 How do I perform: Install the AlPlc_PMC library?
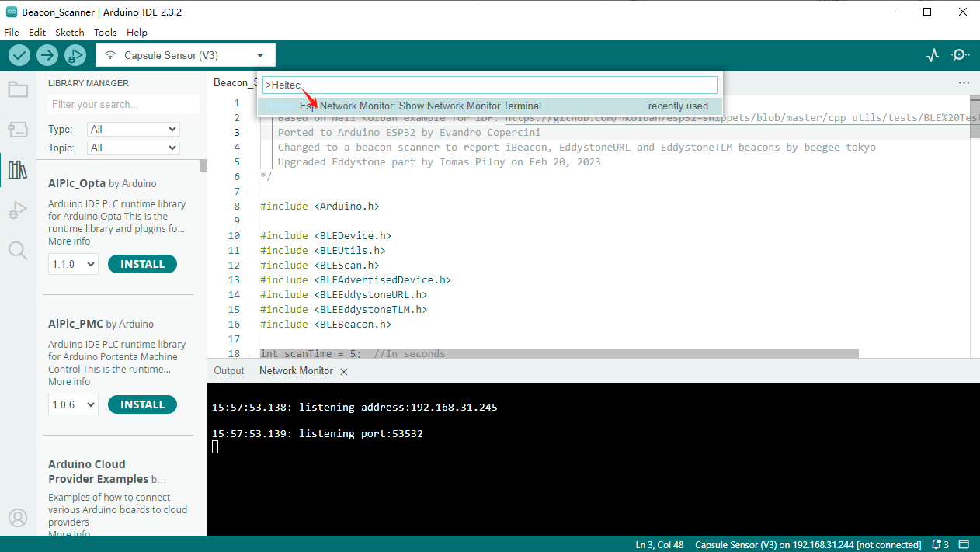142,404
